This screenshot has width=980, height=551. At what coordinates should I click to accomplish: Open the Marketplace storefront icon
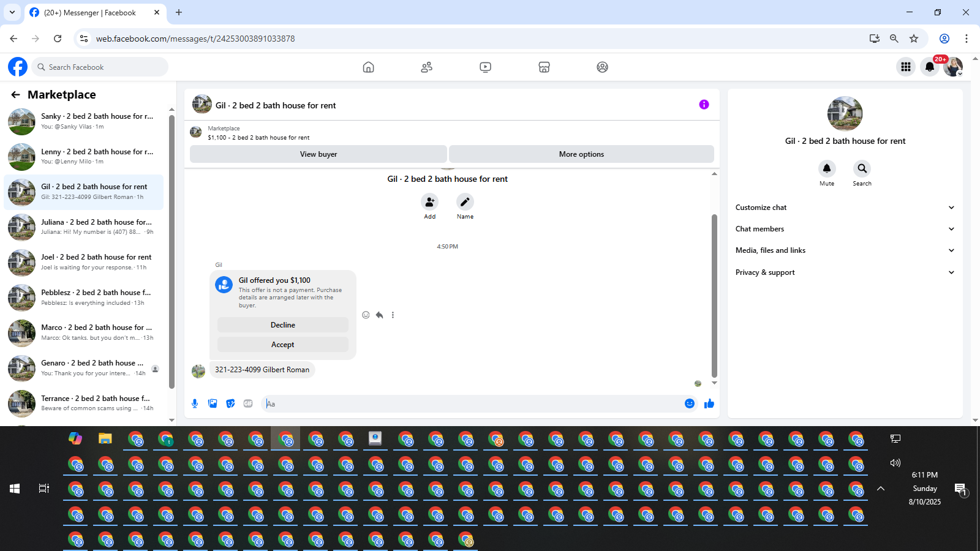tap(544, 67)
